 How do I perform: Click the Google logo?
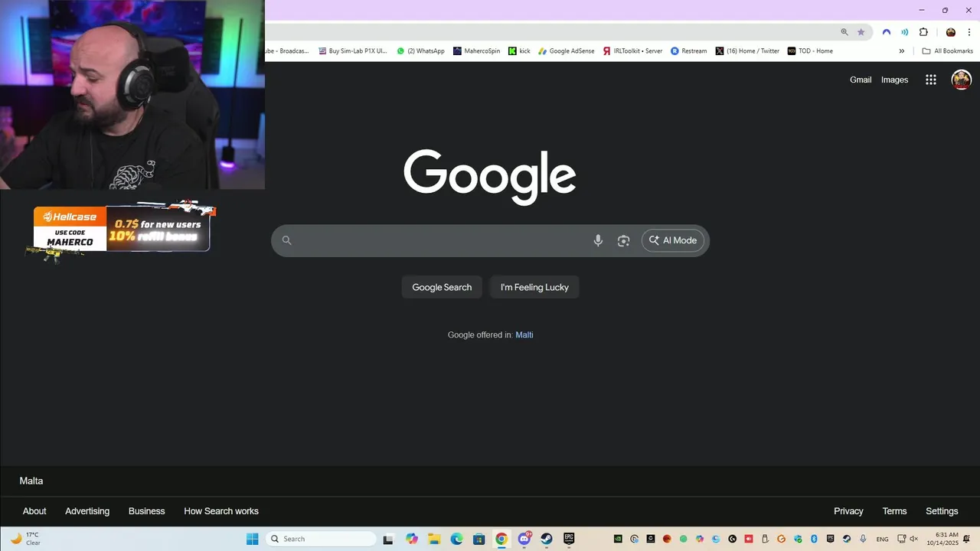click(490, 178)
